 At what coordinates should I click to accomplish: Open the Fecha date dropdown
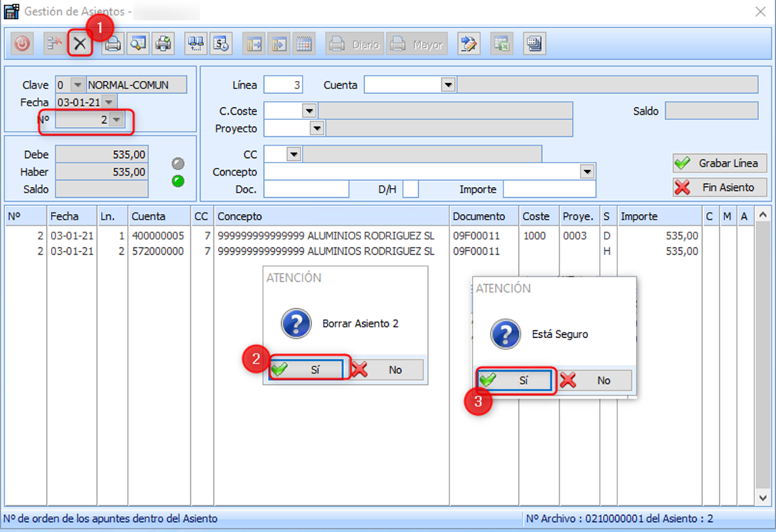tap(109, 102)
